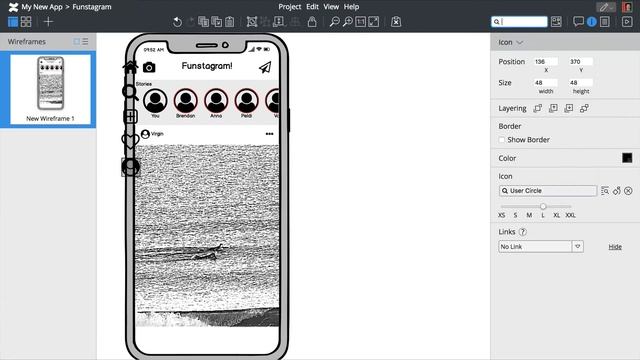Show the single wireframe navigator view
This screenshot has width=640, height=360.
point(13,22)
